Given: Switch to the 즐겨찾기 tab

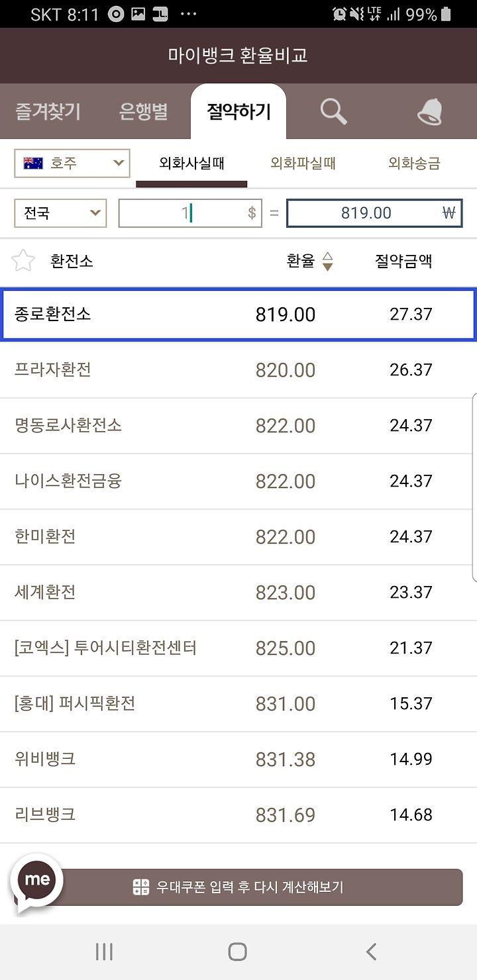Looking at the screenshot, I should click(x=48, y=111).
